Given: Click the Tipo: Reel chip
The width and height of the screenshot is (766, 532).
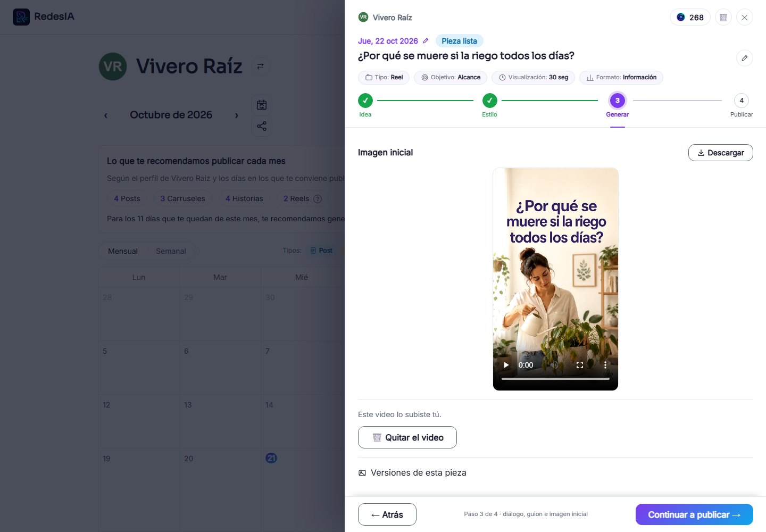Looking at the screenshot, I should pos(384,78).
